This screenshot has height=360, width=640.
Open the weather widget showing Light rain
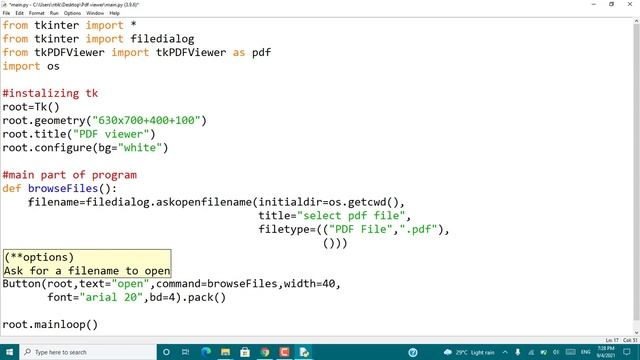(x=469, y=352)
